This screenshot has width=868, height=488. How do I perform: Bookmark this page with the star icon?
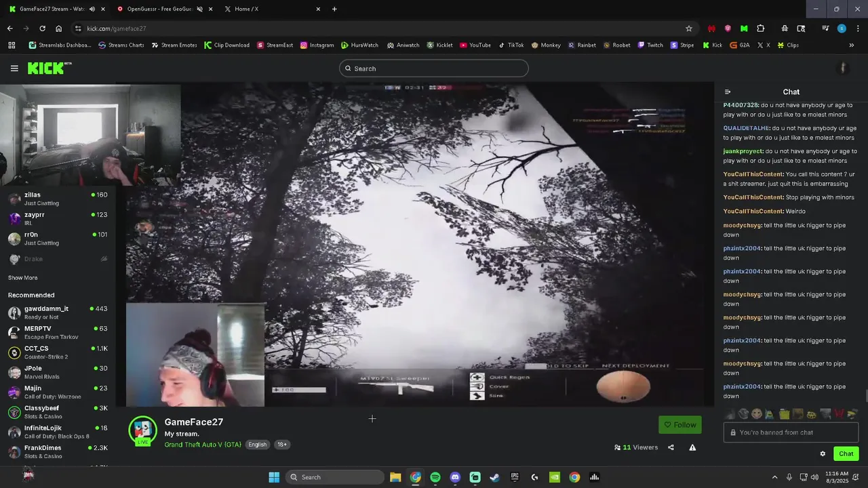click(x=689, y=28)
